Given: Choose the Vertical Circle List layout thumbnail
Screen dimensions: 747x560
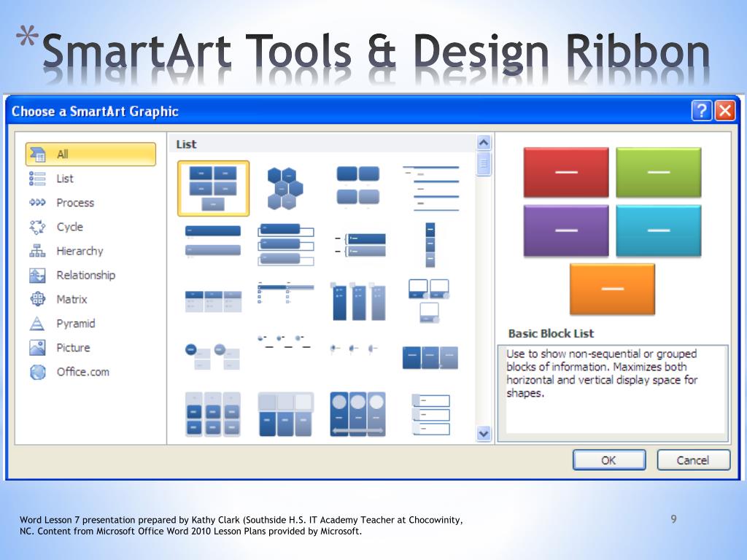Looking at the screenshot, I should 212,356.
